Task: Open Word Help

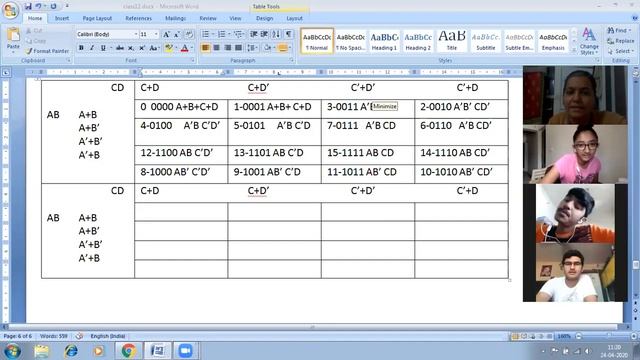Action: click(635, 18)
